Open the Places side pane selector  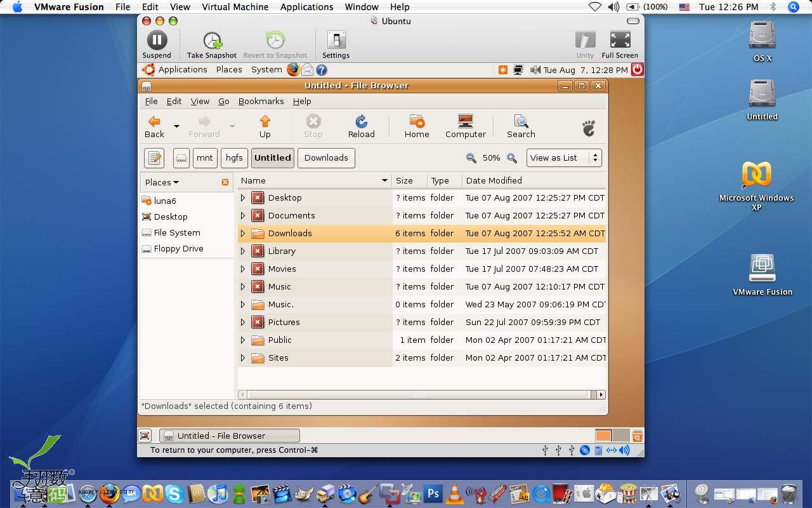click(x=162, y=182)
